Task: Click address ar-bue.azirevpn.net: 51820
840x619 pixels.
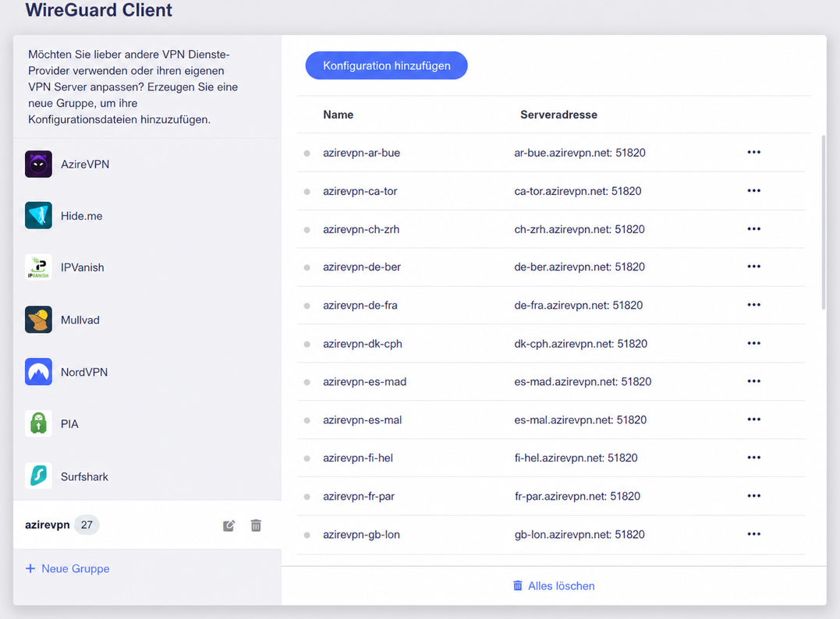Action: point(579,153)
